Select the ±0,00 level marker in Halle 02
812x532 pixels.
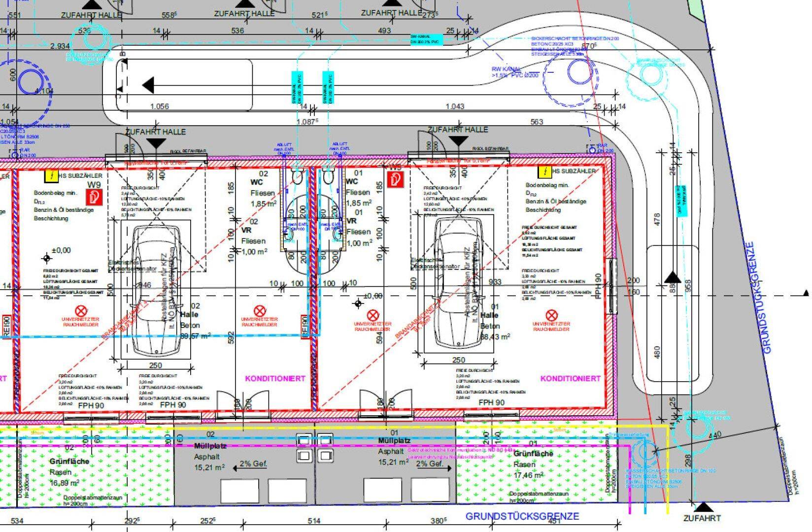pos(47,258)
